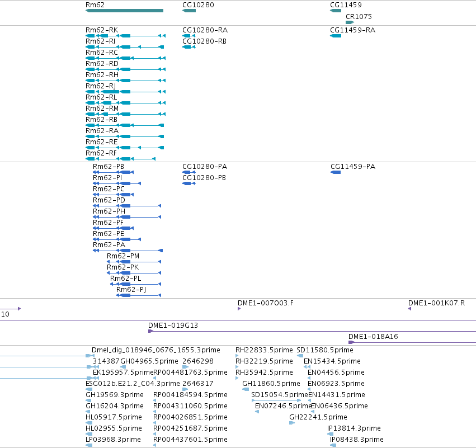Select CG10280-RA transcript label
Viewport: 476px width, 448px height.
pos(205,30)
